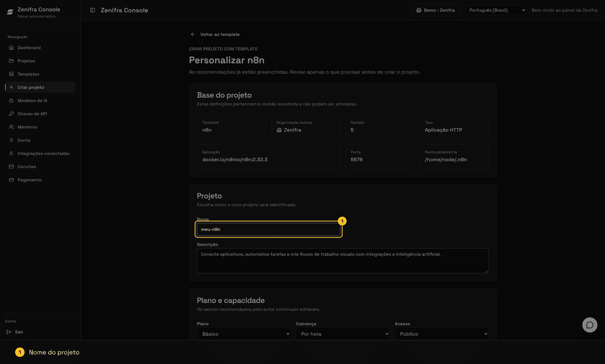Click the /home/node/.n8n path text
The height and width of the screenshot is (364, 605).
click(446, 160)
